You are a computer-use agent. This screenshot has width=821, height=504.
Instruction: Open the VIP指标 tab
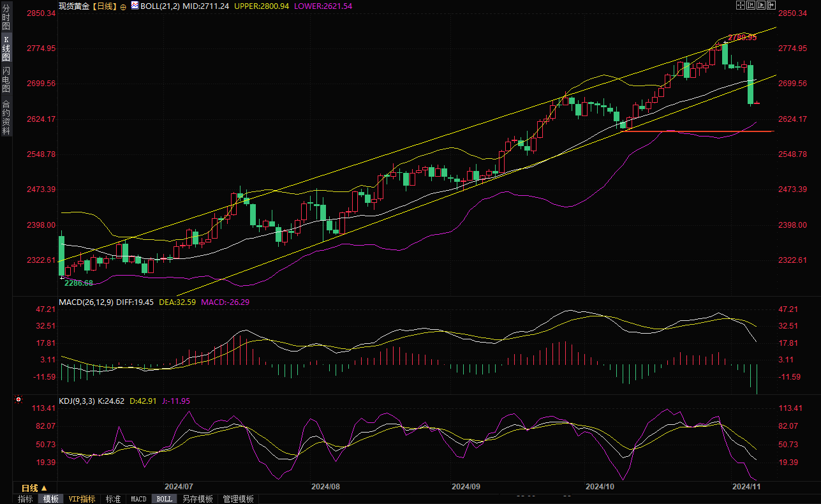pyautogui.click(x=82, y=499)
